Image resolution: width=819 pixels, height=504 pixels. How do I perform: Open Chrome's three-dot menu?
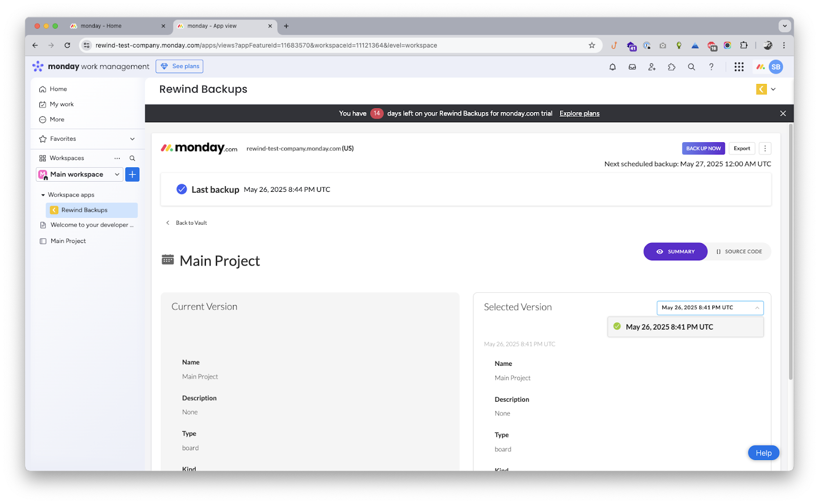click(x=784, y=46)
